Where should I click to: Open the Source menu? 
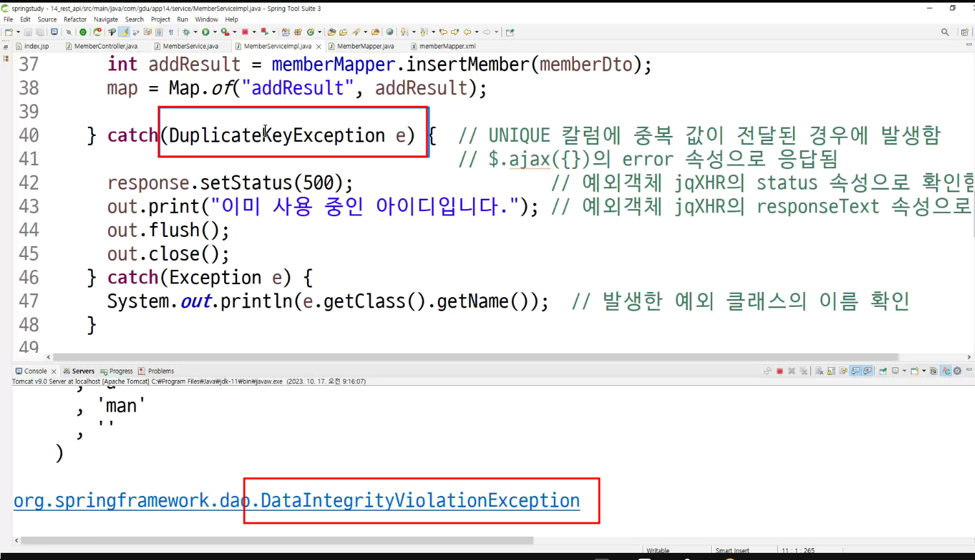tap(47, 19)
